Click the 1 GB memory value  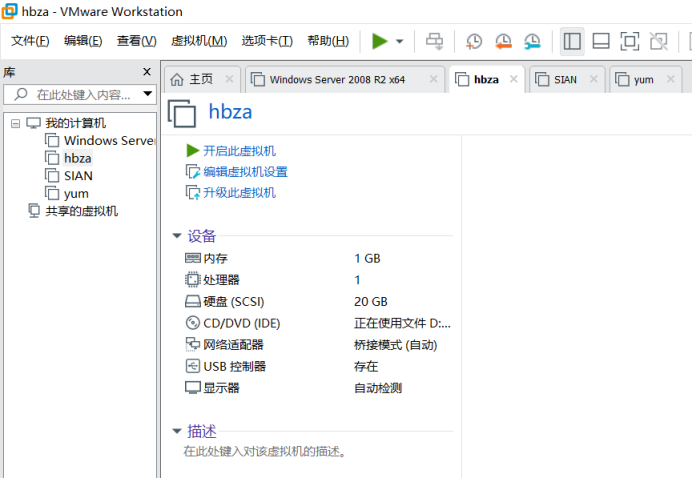(367, 258)
